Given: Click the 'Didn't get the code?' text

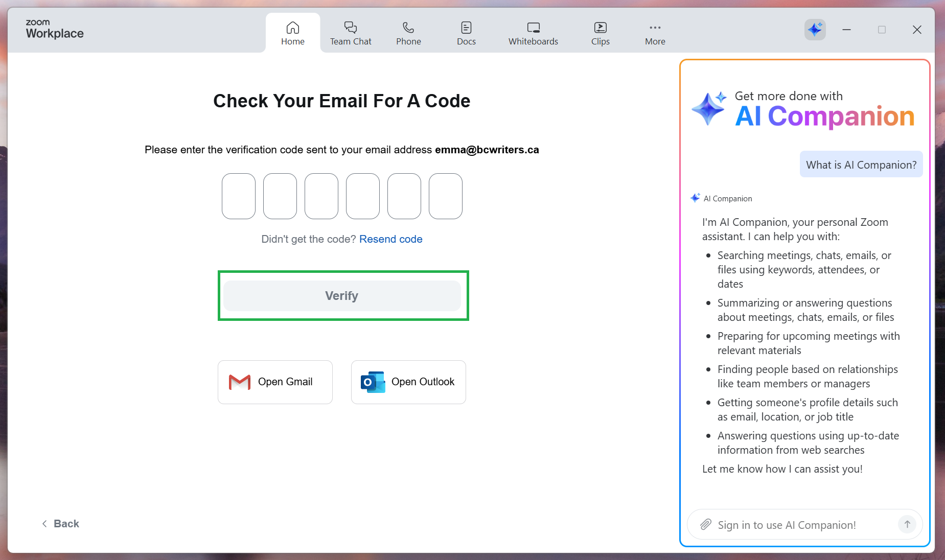Looking at the screenshot, I should pos(309,239).
